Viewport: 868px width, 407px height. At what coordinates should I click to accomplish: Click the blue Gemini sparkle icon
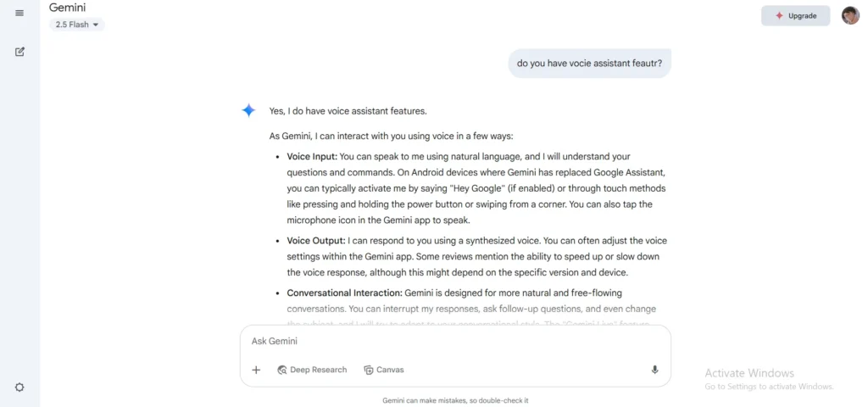click(x=248, y=110)
